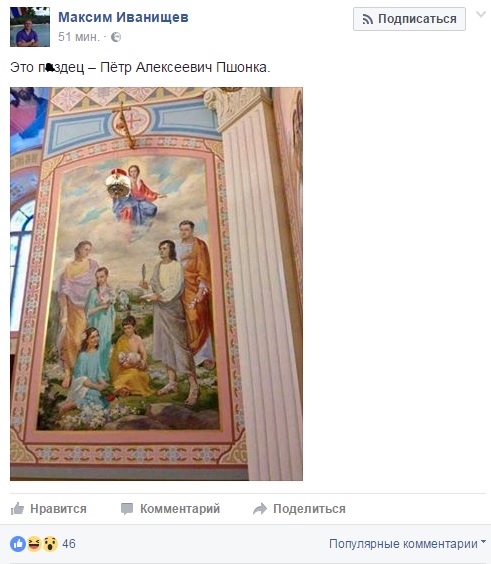Click the Поделиться share label
The width and height of the screenshot is (491, 564).
pyautogui.click(x=309, y=509)
